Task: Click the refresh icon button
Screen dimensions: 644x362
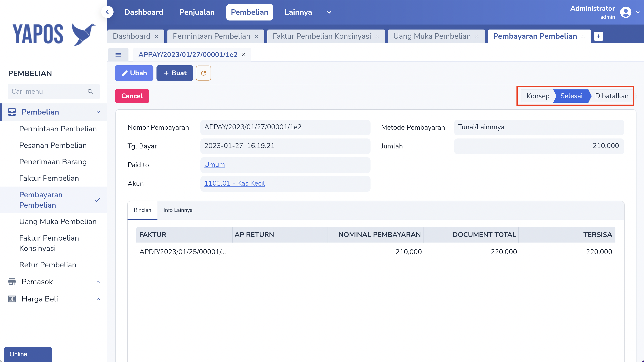Action: [x=203, y=73]
